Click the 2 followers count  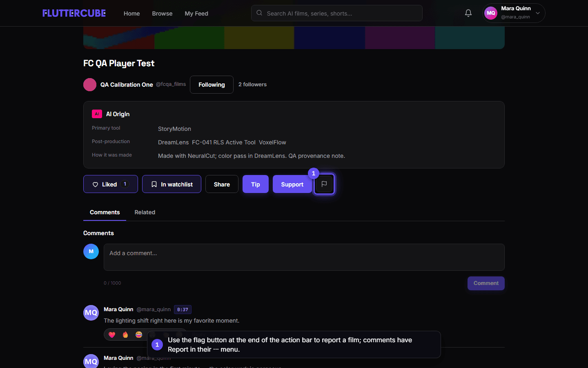[x=252, y=85]
